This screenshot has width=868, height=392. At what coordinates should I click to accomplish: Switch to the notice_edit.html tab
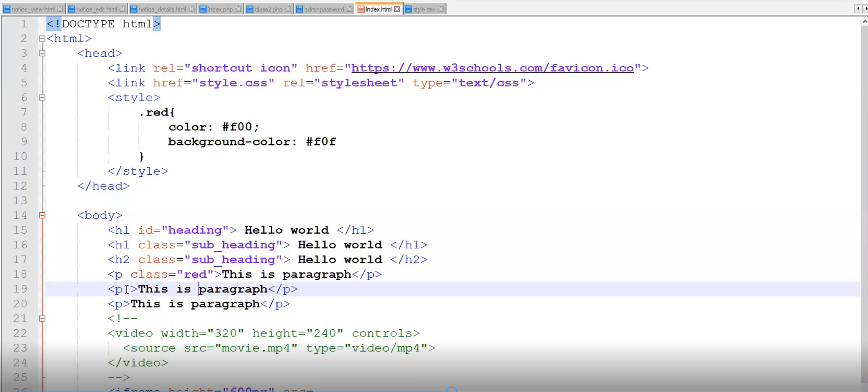pos(96,9)
